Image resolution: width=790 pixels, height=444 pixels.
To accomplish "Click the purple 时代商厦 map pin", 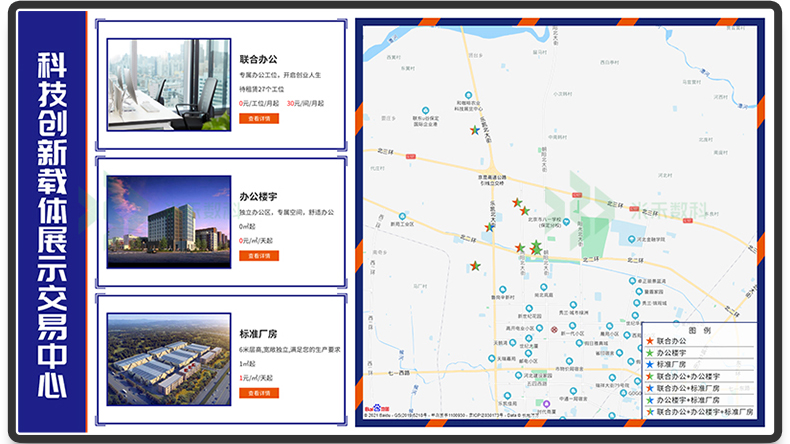I will pyautogui.click(x=546, y=404).
